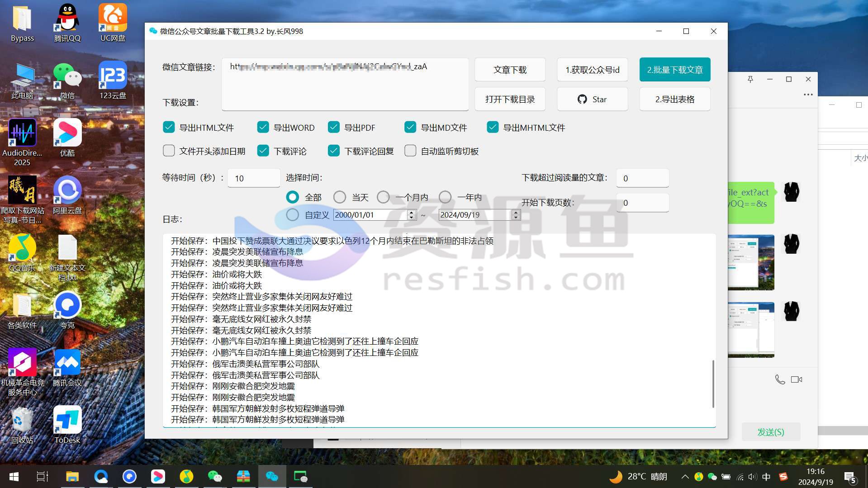Open 此电脑 desktop icon
Screen dimensions: 868x488
click(22, 82)
